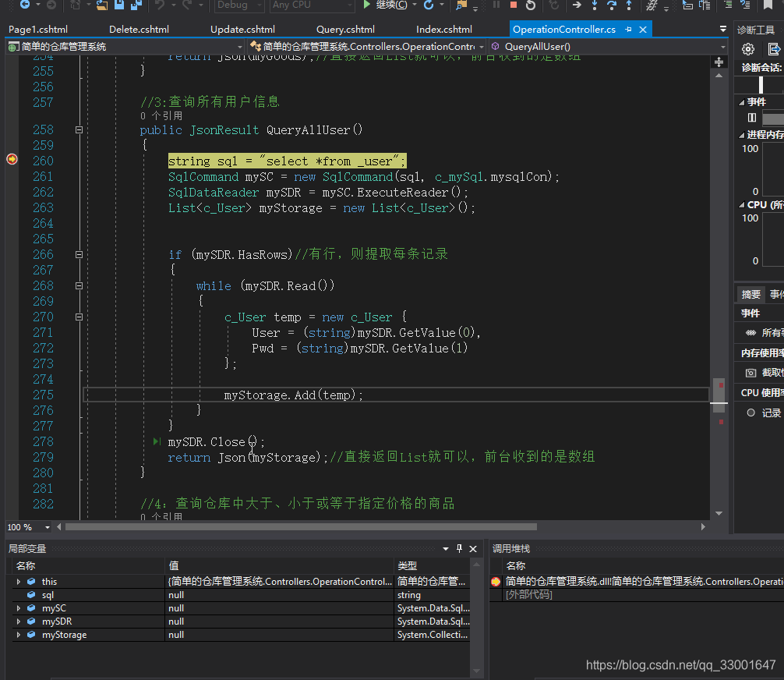Click the green Continue play icon
The width and height of the screenshot is (784, 680).
[x=366, y=5]
